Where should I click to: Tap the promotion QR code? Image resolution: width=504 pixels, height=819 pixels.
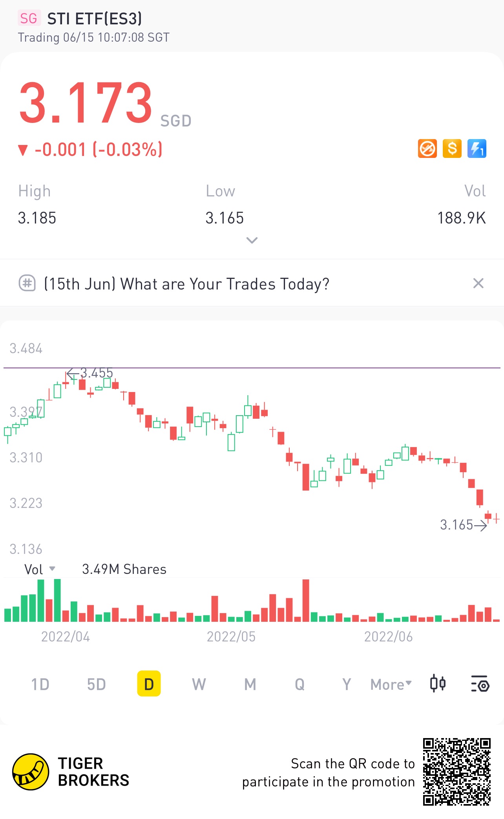pos(457,771)
